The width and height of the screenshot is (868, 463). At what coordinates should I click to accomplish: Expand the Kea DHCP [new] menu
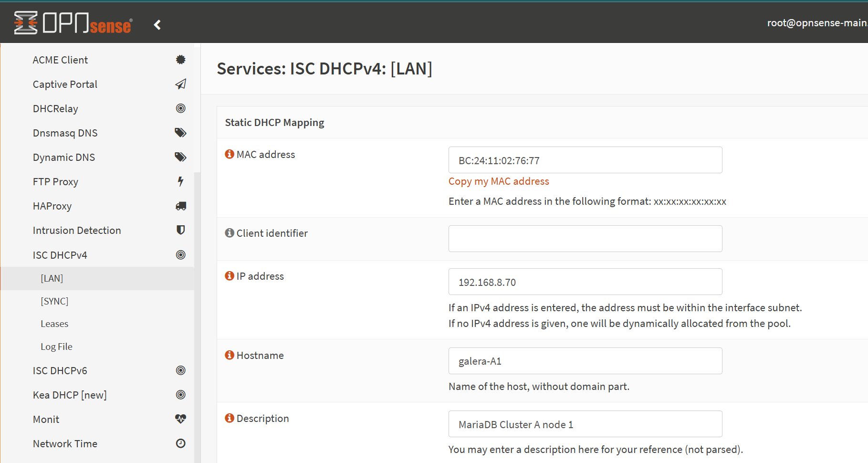click(x=70, y=395)
